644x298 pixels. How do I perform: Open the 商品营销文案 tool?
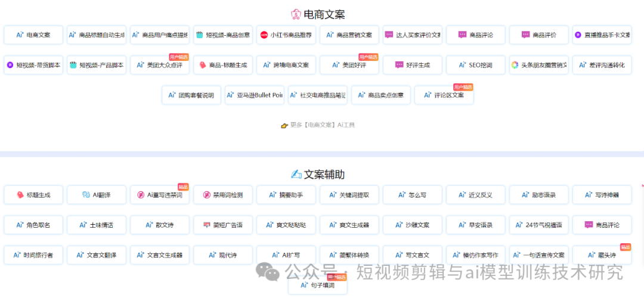[x=349, y=35]
